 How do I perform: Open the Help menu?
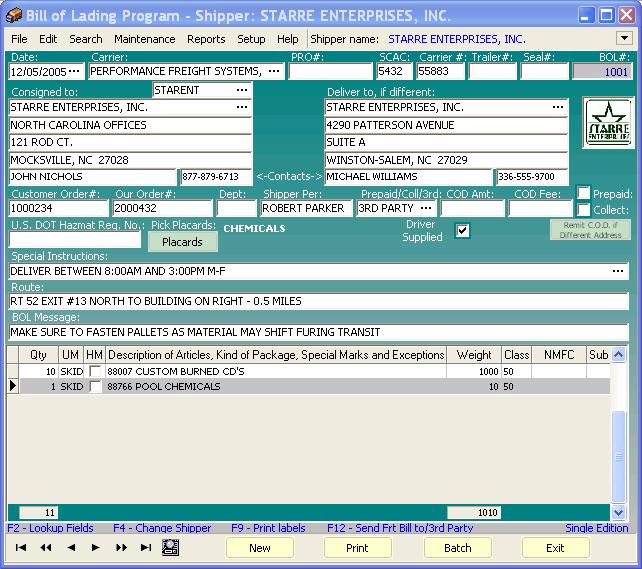(287, 39)
